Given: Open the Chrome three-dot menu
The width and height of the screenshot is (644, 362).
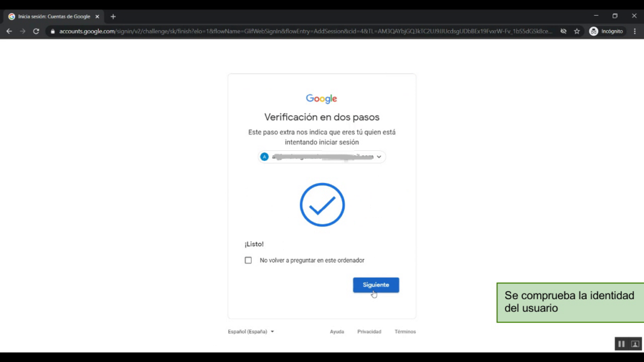Looking at the screenshot, I should 635,31.
